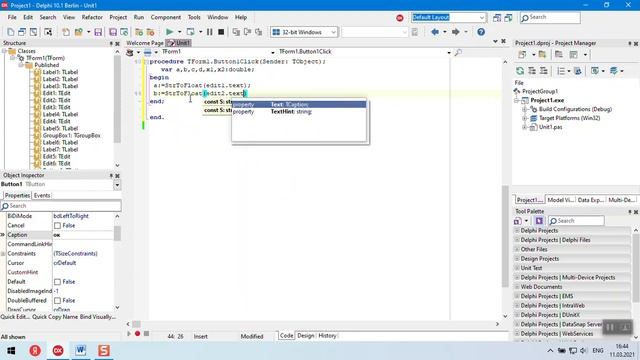This screenshot has width=640, height=360.
Task: Open the Refactor menu
Action: (92, 17)
